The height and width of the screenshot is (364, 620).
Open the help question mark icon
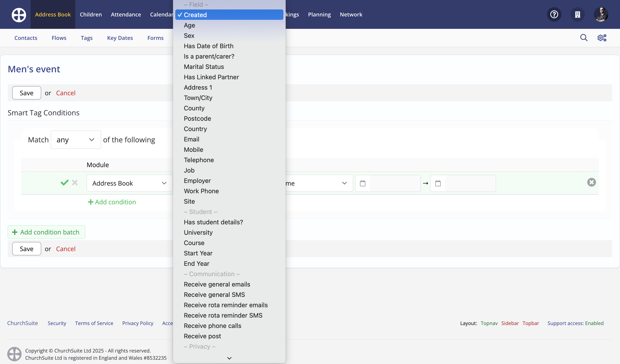[x=554, y=14]
